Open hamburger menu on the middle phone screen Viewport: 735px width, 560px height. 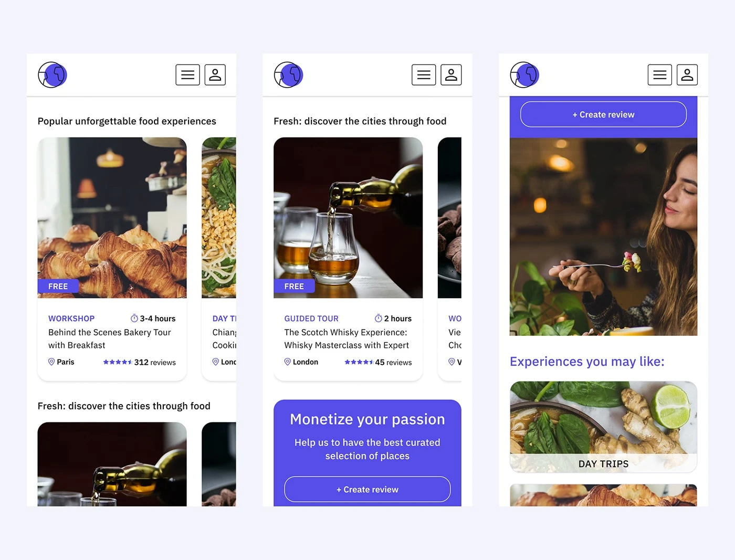pos(424,75)
